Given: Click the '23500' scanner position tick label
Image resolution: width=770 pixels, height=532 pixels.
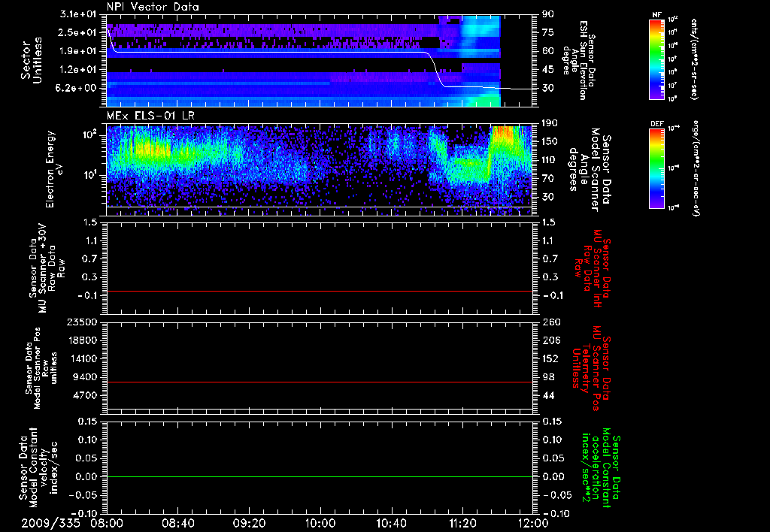Looking at the screenshot, I should [83, 322].
